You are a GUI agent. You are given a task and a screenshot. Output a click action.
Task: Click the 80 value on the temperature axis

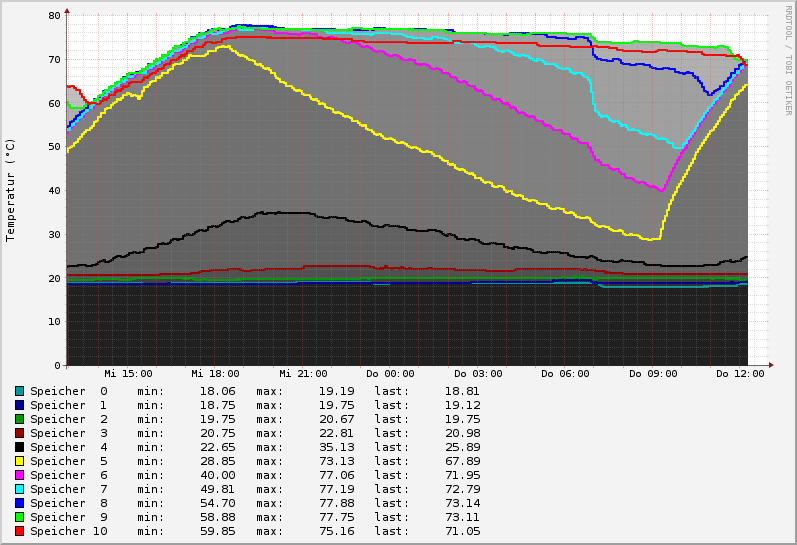(54, 16)
